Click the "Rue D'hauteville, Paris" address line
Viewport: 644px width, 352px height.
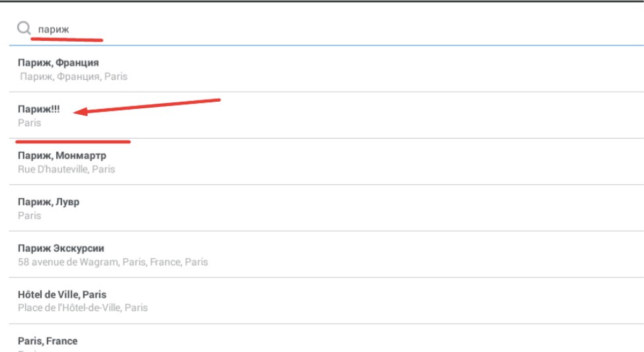[x=66, y=169]
